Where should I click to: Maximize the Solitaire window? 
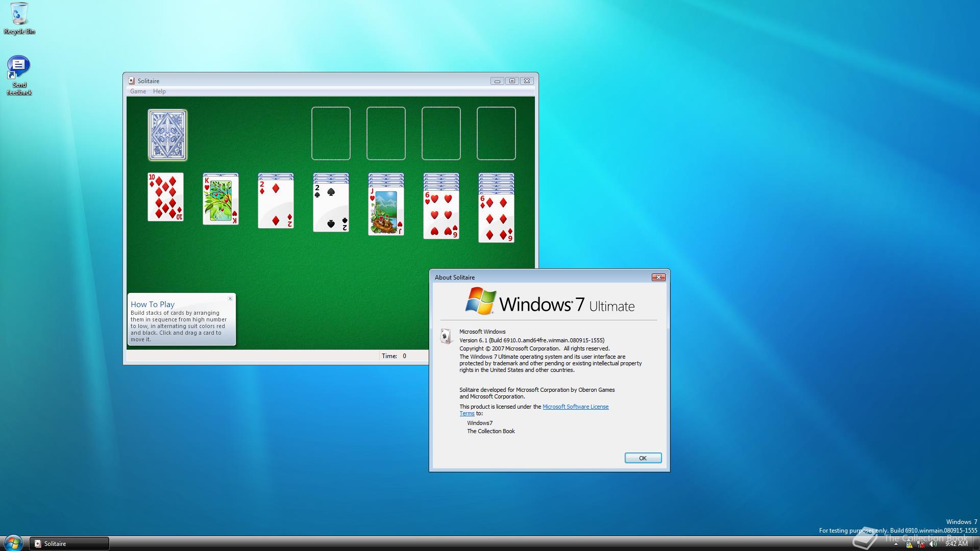[x=512, y=81]
